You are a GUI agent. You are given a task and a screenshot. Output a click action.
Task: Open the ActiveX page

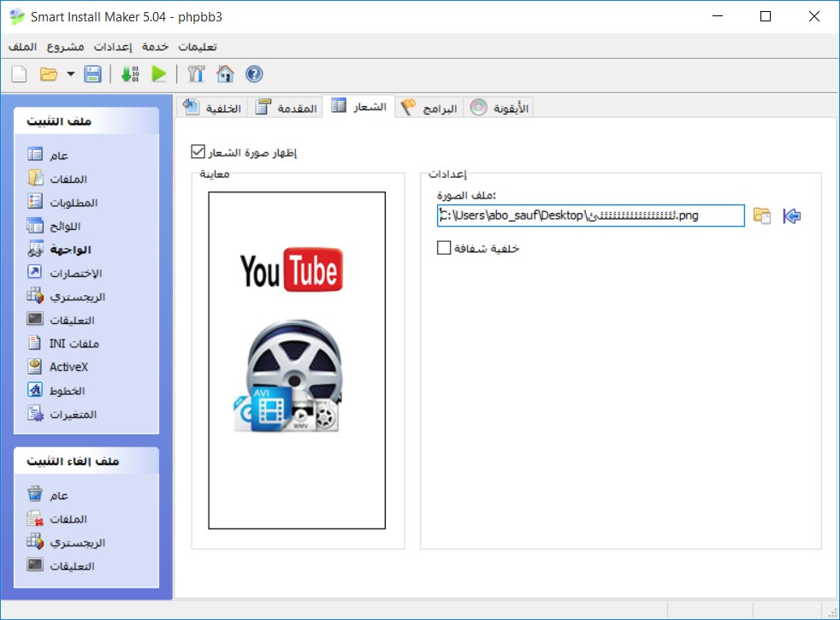(x=57, y=367)
